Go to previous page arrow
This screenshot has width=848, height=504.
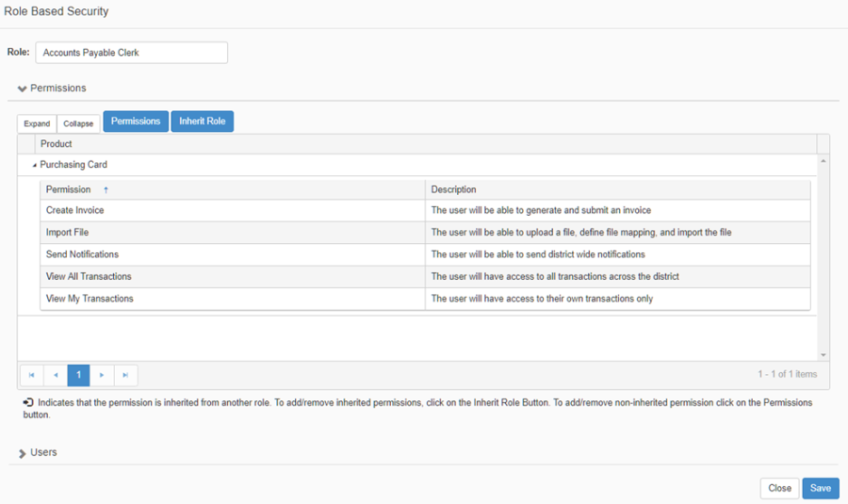56,375
